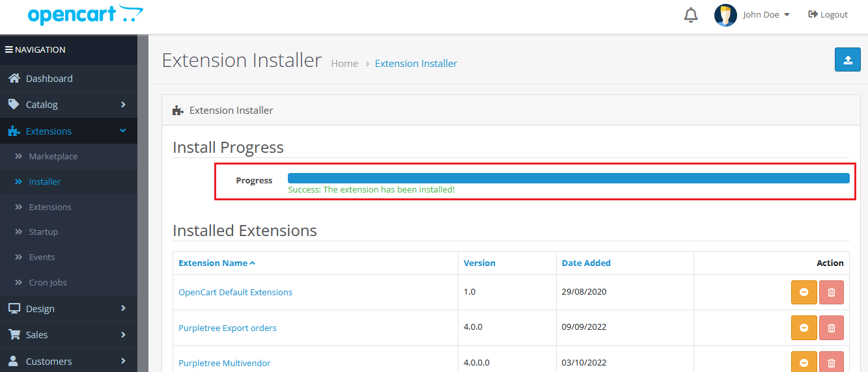Delete Purpletree Export orders with trash button
This screenshot has height=372, width=868.
(x=832, y=328)
